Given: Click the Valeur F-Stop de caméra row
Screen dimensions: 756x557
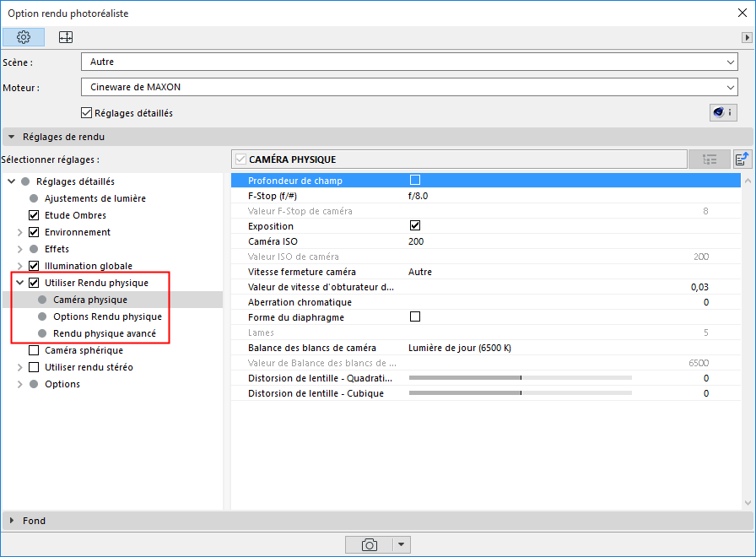Looking at the screenshot, I should pyautogui.click(x=485, y=211).
